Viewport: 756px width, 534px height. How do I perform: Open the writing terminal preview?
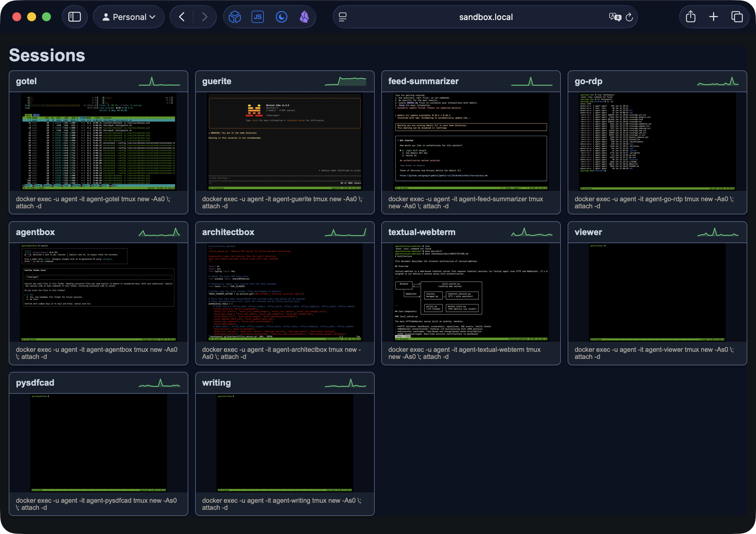[285, 443]
